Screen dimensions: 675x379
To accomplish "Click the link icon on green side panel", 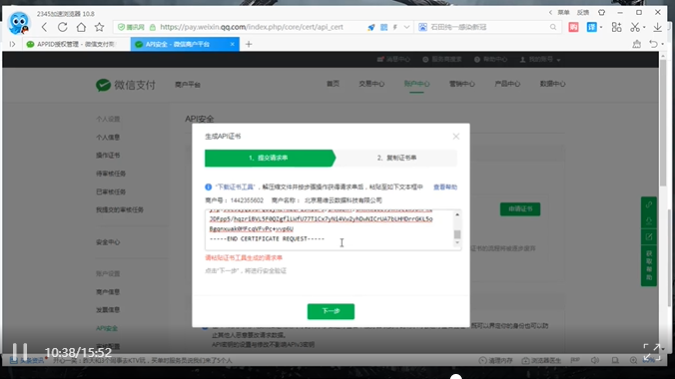I will click(x=649, y=205).
